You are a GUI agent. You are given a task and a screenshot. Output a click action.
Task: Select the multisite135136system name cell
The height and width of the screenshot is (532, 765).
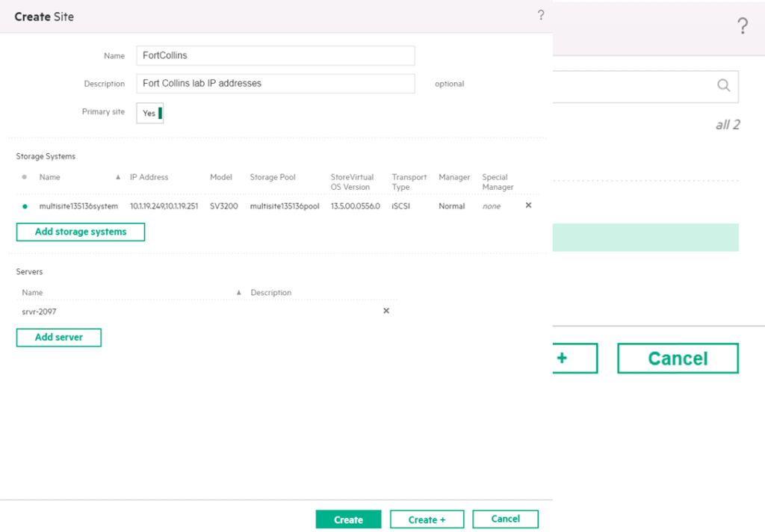coord(78,206)
